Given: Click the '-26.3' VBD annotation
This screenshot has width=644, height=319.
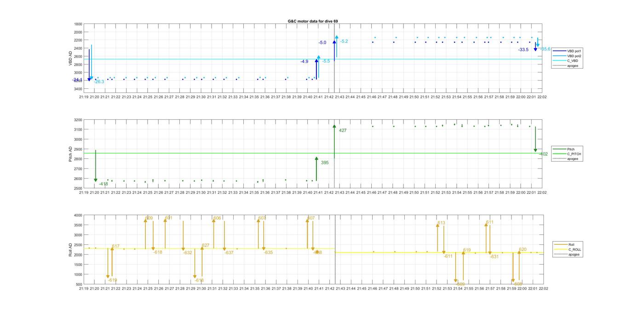Looking at the screenshot, I should (99, 82).
